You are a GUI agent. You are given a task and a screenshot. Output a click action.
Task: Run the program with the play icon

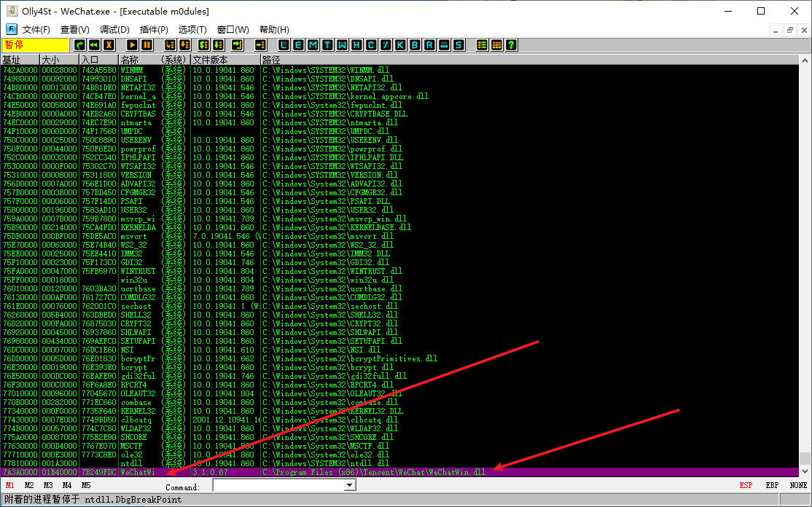[x=133, y=45]
